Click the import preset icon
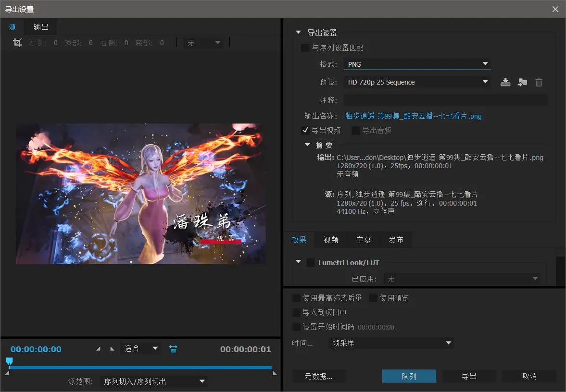Image resolution: width=566 pixels, height=392 pixels. click(522, 82)
